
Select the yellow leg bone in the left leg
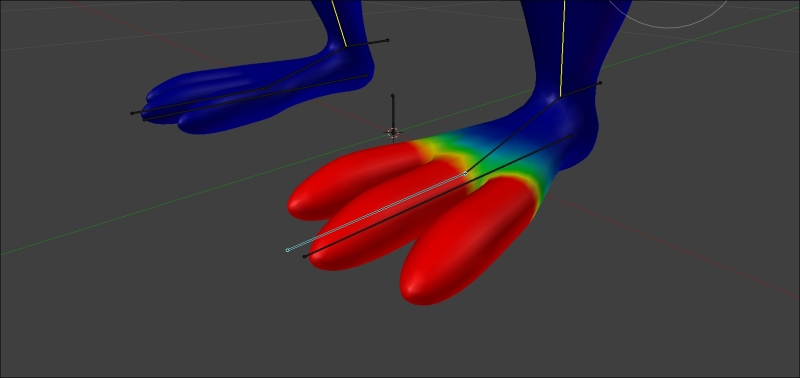(339, 23)
